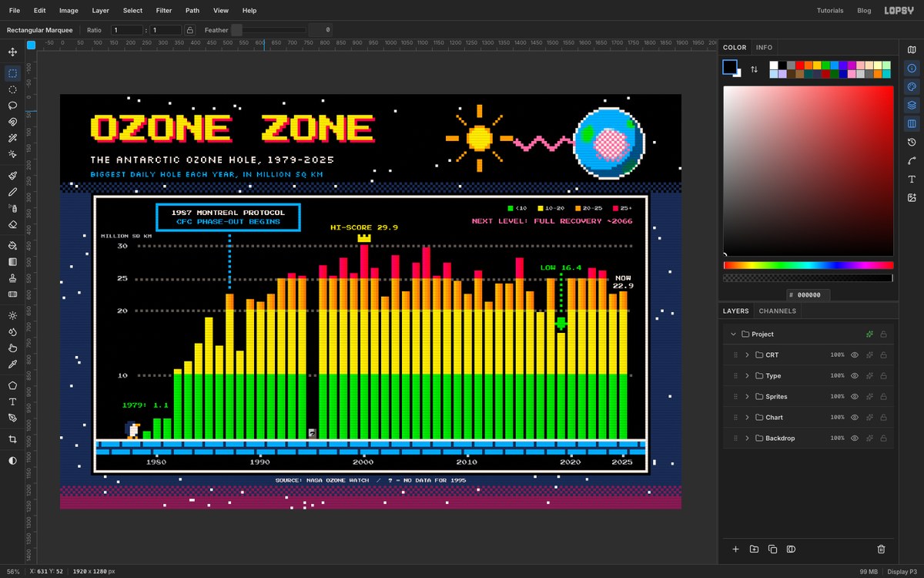Open the Select menu
The image size is (924, 578).
(132, 11)
